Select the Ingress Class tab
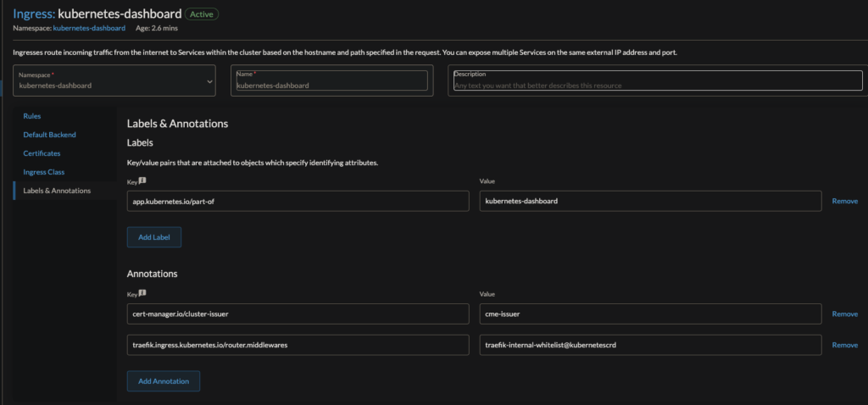This screenshot has width=868, height=405. 44,172
